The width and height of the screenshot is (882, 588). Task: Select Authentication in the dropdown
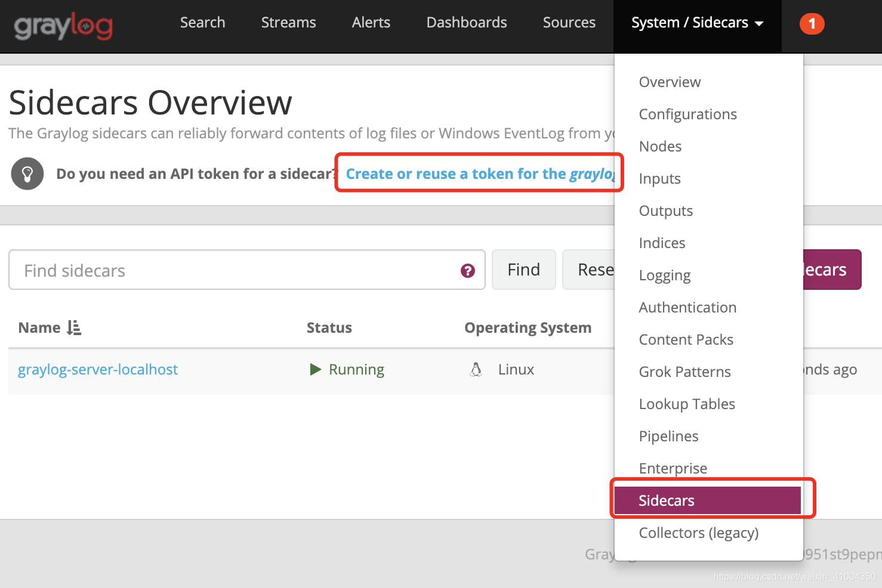(687, 308)
